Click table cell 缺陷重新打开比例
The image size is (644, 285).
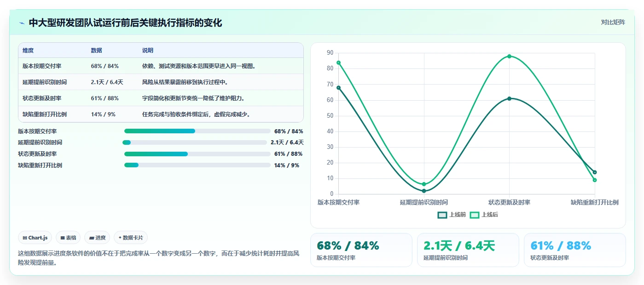tap(45, 114)
